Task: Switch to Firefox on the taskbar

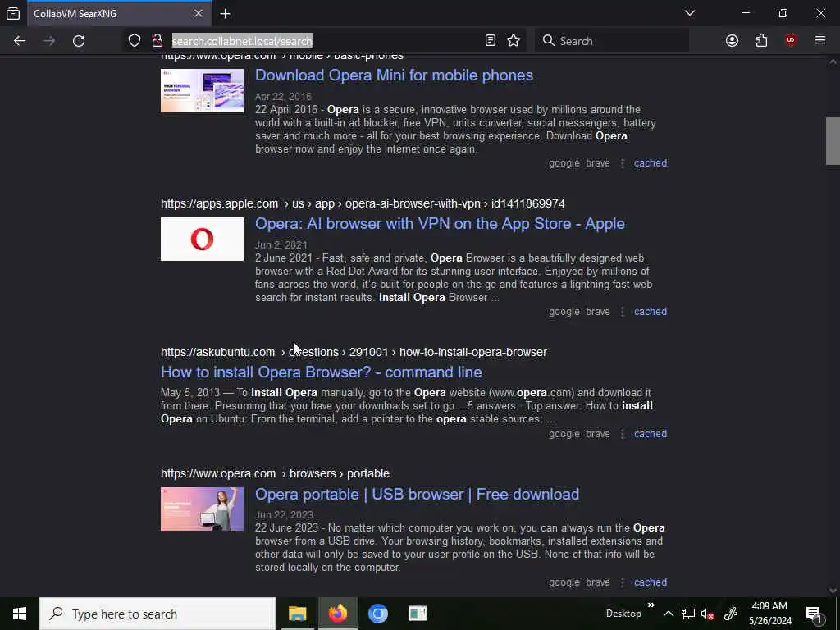Action: tap(337, 614)
